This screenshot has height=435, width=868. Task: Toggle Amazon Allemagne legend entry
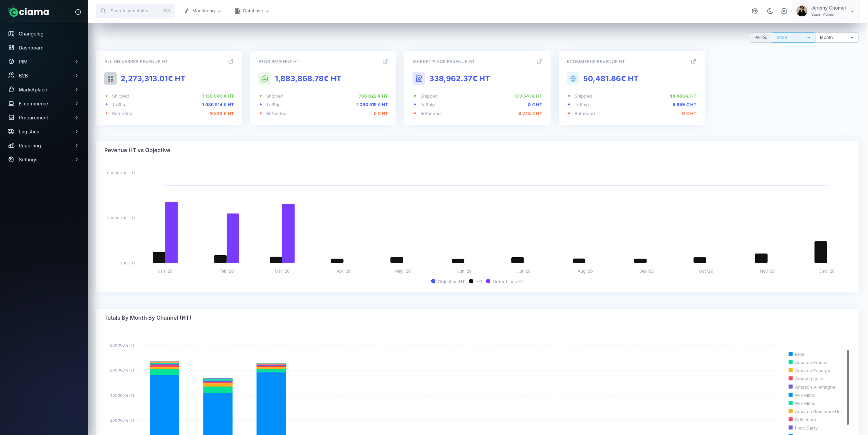click(x=812, y=387)
